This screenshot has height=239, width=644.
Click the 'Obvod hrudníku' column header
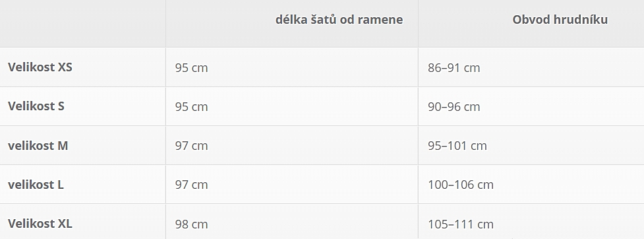coord(560,19)
